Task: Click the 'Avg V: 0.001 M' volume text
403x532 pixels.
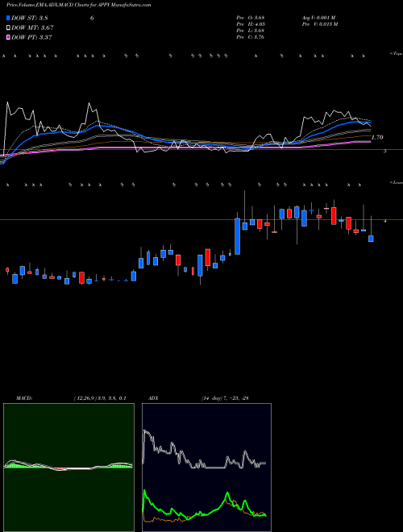Action: (318, 17)
